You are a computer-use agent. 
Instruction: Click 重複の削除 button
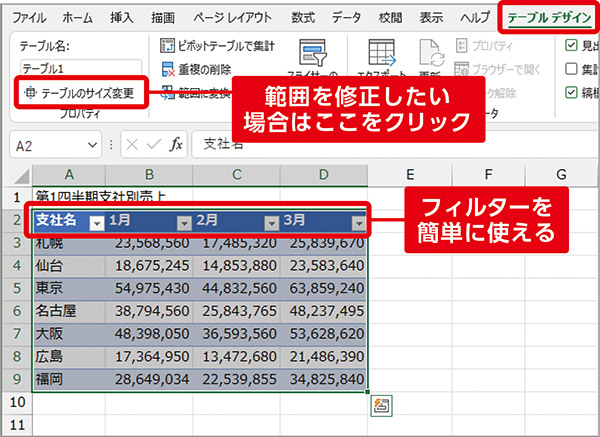coord(196,69)
